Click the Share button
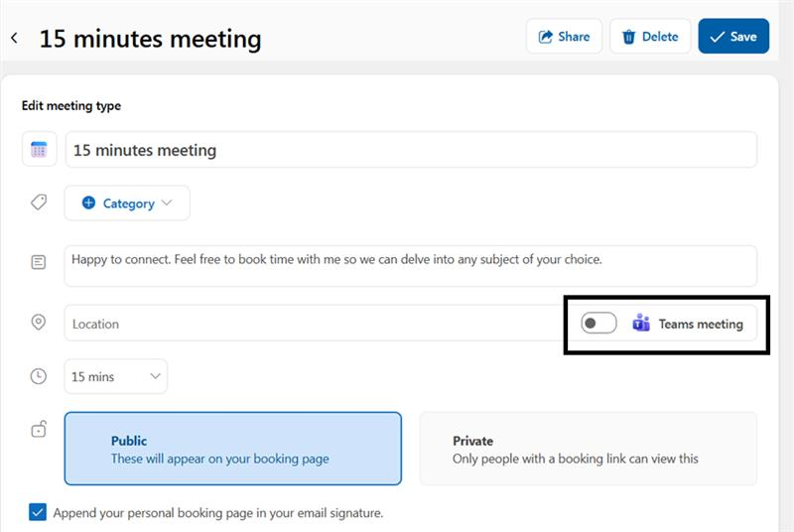The width and height of the screenshot is (794, 532). click(564, 37)
